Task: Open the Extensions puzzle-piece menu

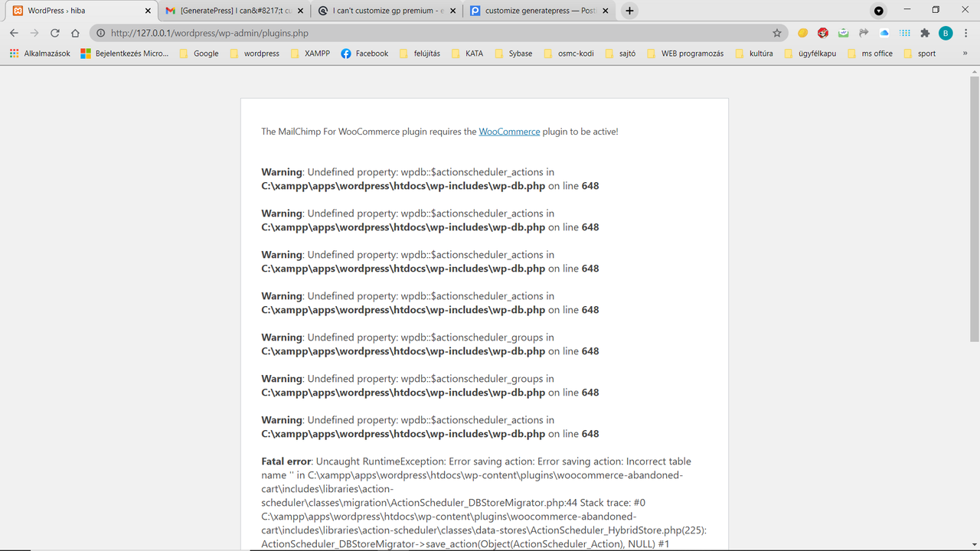Action: point(925,33)
